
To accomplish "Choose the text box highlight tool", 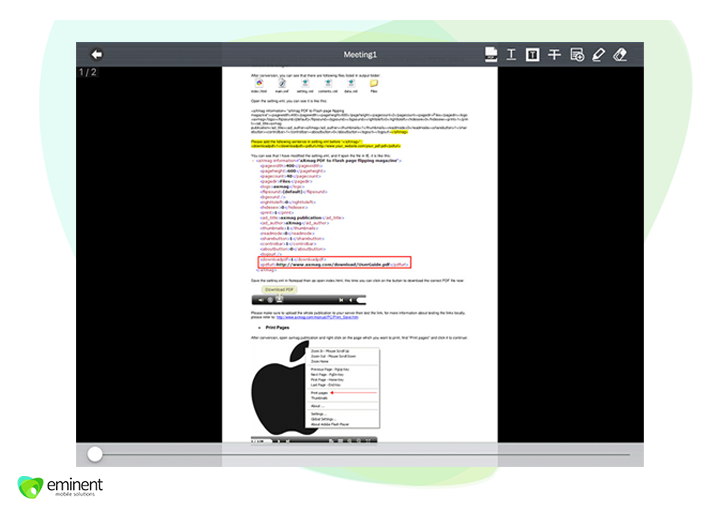I will point(533,54).
